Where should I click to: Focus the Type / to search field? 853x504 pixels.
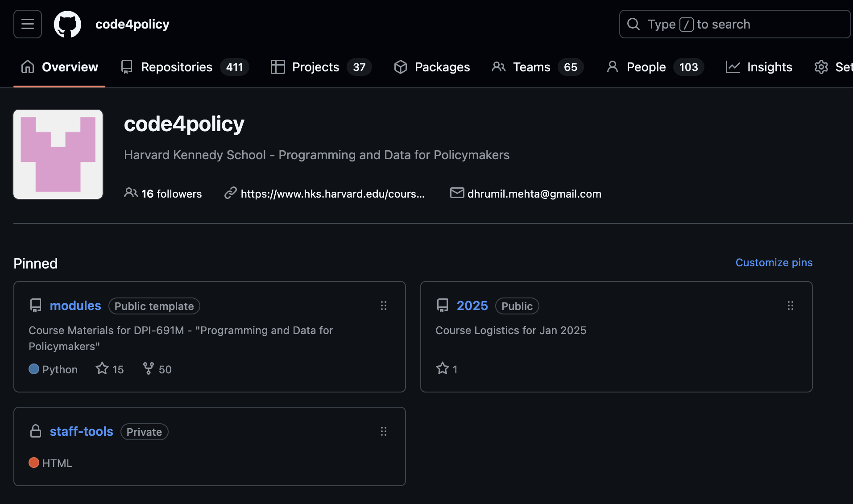tap(735, 24)
